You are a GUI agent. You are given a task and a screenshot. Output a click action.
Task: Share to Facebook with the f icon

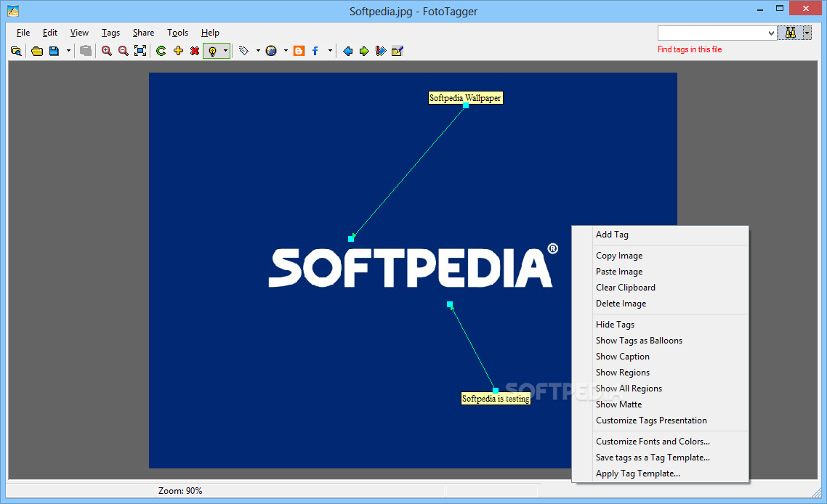[x=315, y=51]
